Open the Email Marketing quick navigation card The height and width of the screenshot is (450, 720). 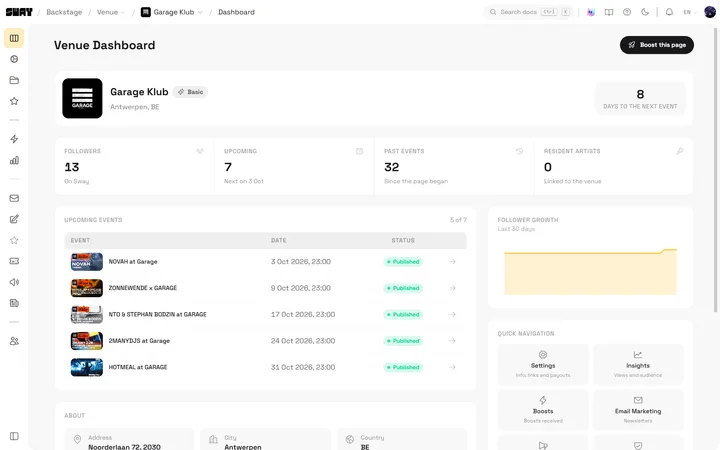638,410
